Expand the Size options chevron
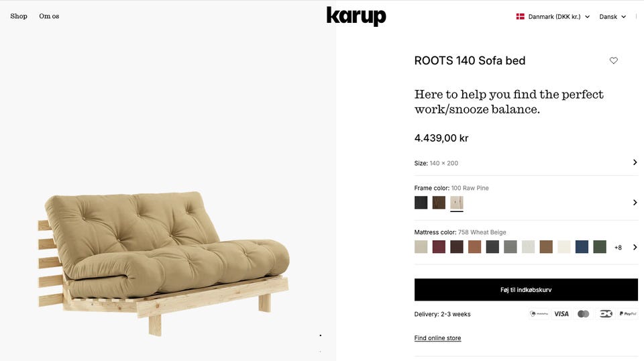The image size is (644, 361). click(x=635, y=162)
